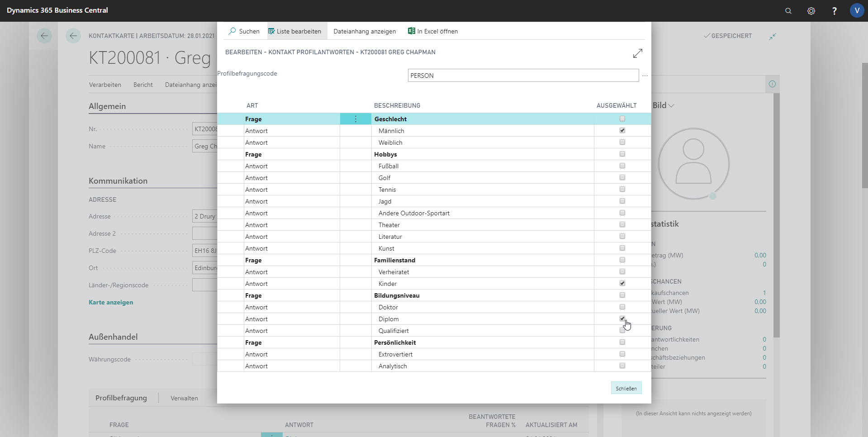Click the vertical scrollbar on right edge
The width and height of the screenshot is (868, 437).
tap(864, 127)
